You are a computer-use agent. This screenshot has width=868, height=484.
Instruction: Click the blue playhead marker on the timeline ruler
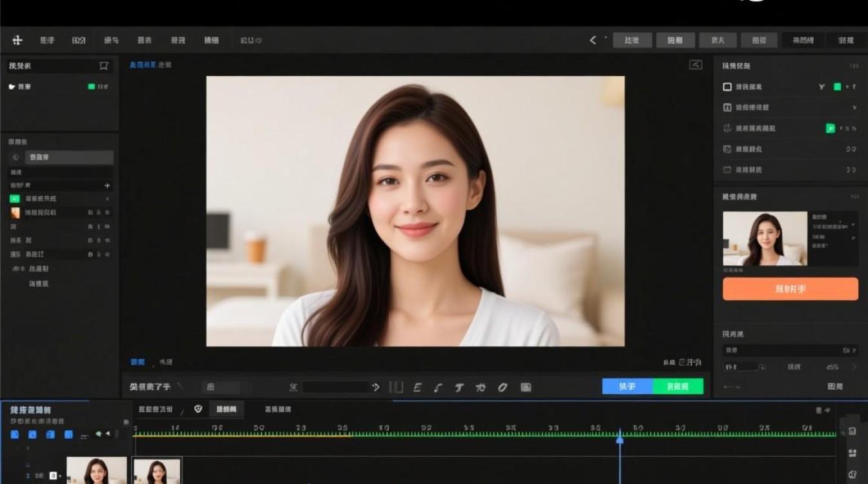[619, 439]
